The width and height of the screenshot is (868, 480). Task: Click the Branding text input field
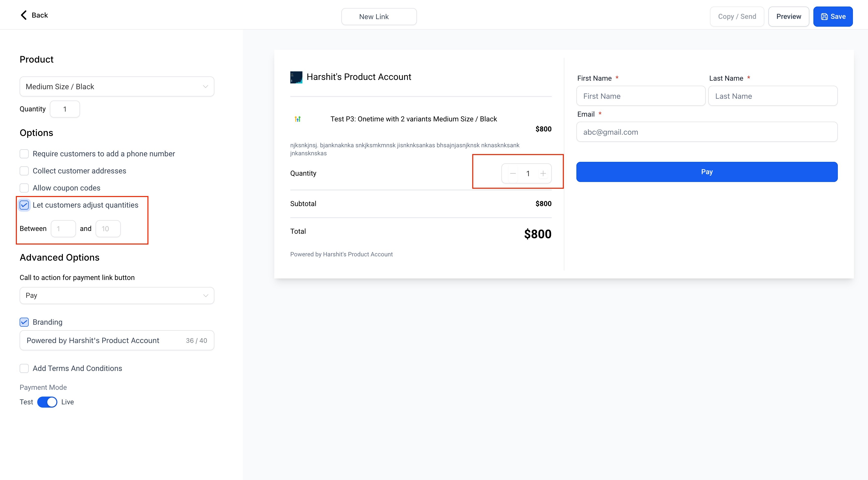(x=117, y=340)
